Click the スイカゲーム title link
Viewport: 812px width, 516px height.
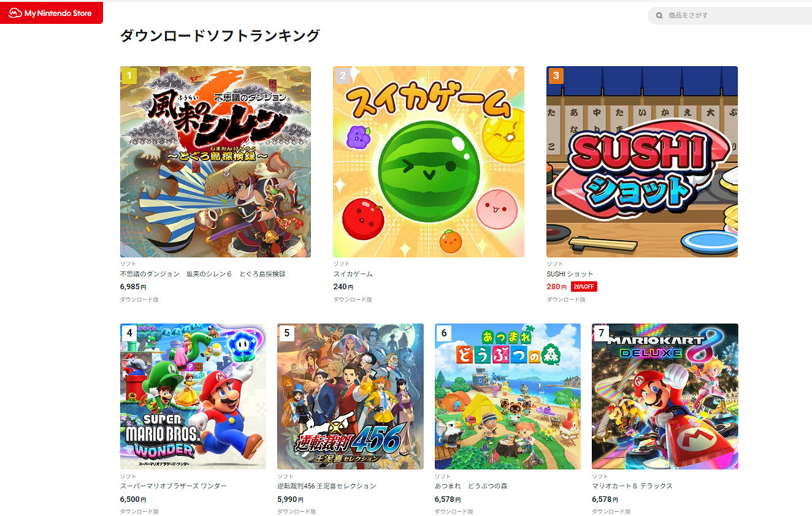353,274
